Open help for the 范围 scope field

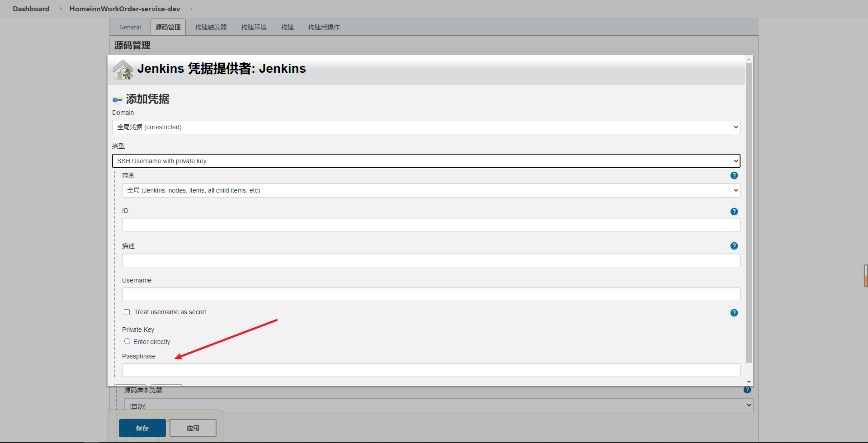pyautogui.click(x=734, y=175)
